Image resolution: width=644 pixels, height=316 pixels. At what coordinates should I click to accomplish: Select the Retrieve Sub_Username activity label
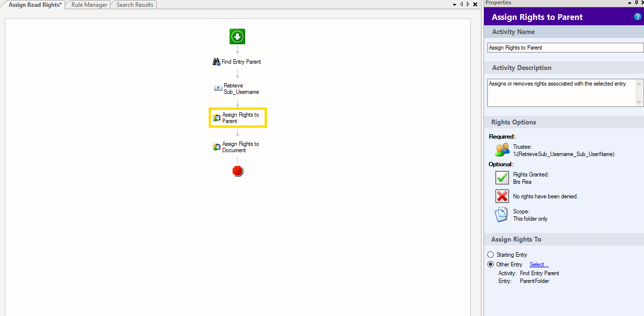click(241, 88)
